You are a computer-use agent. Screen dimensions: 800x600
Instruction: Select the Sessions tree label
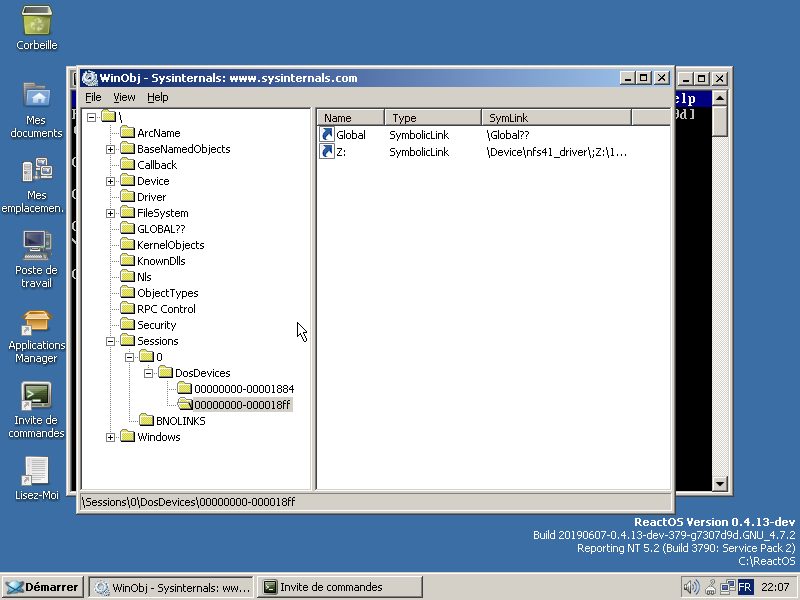(x=158, y=341)
